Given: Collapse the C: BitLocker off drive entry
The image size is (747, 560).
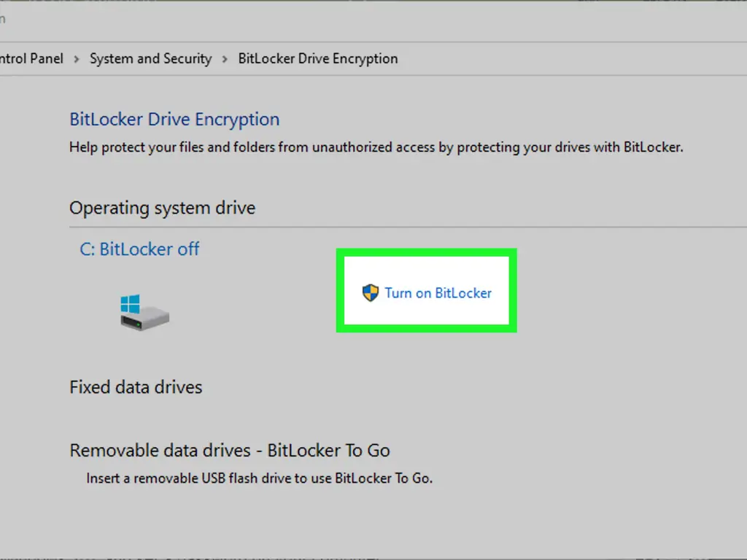Looking at the screenshot, I should (x=139, y=249).
